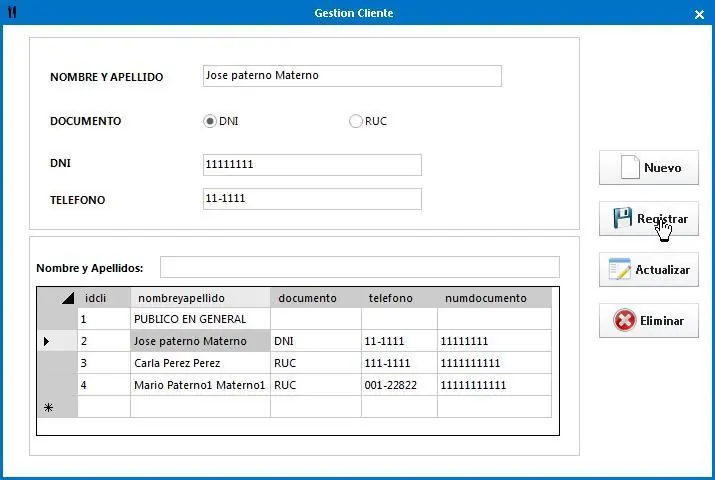Click the notepad pencil icon on Actualizar
This screenshot has width=715, height=480.
620,269
